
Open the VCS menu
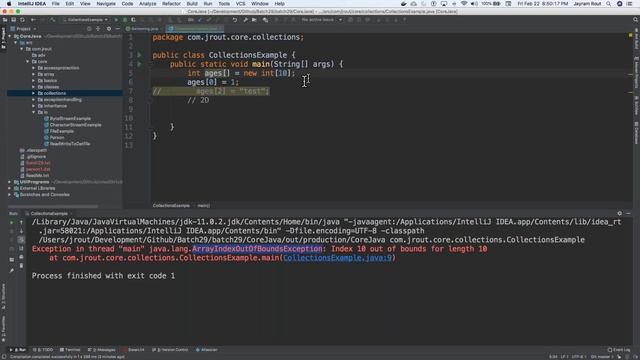click(240, 4)
